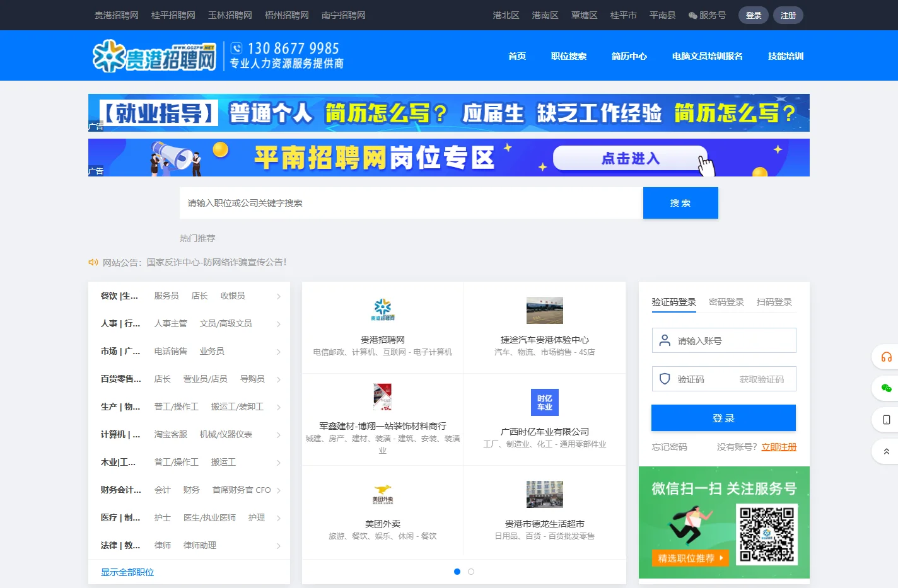Viewport: 898px width, 588px height.
Task: Click the 首席财务官 CFO job link
Action: (x=242, y=490)
